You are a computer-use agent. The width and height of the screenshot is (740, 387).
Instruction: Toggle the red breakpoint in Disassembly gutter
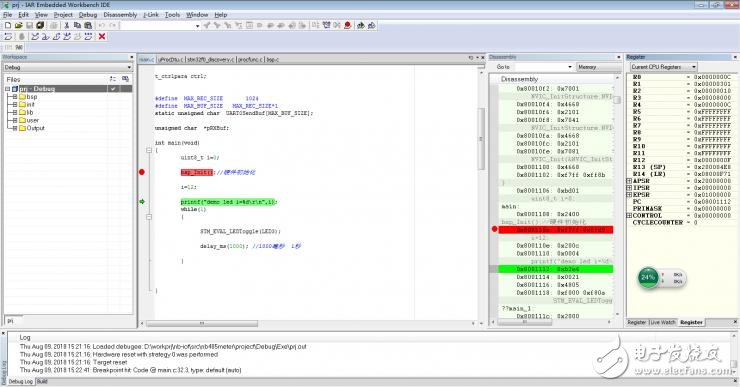494,229
